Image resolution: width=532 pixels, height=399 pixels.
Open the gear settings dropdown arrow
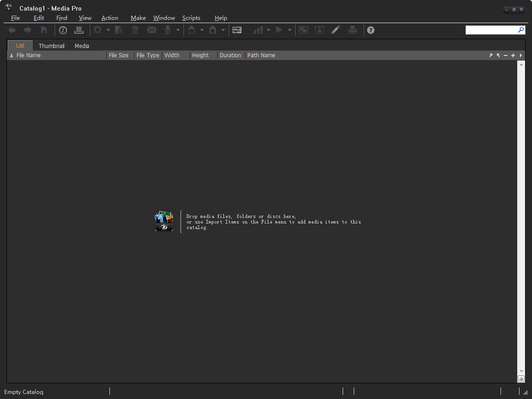(x=109, y=30)
